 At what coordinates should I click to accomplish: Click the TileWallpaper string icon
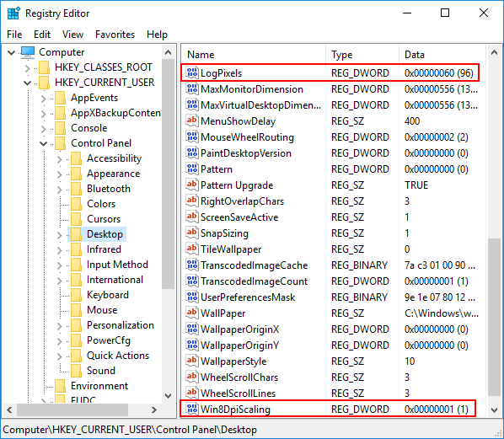coord(192,249)
